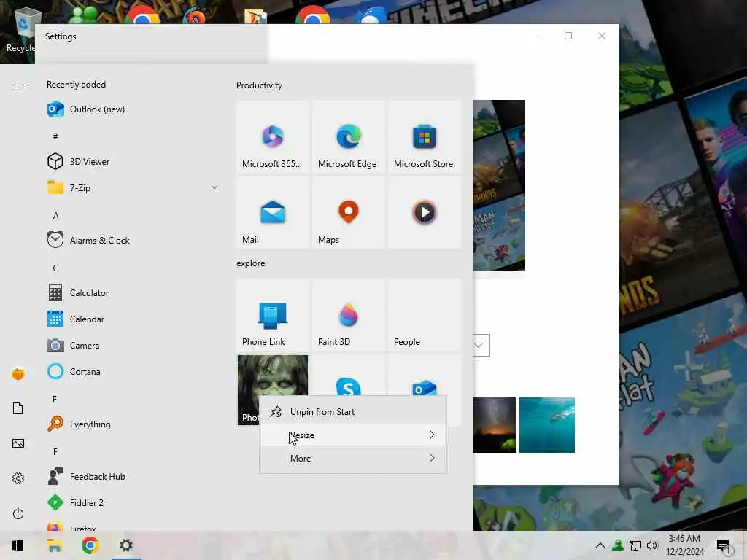
Task: Open the Mail tile
Action: tap(273, 212)
